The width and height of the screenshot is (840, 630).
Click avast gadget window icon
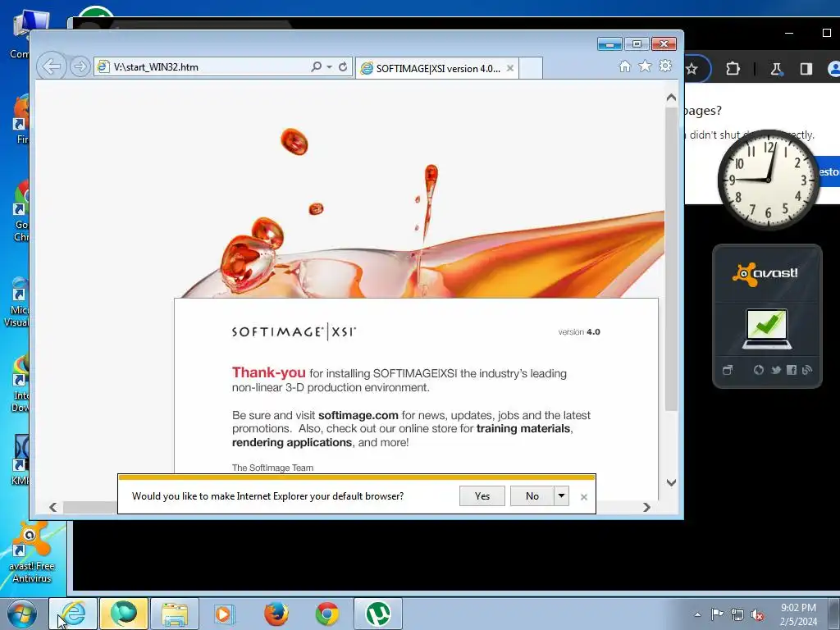[x=727, y=370]
